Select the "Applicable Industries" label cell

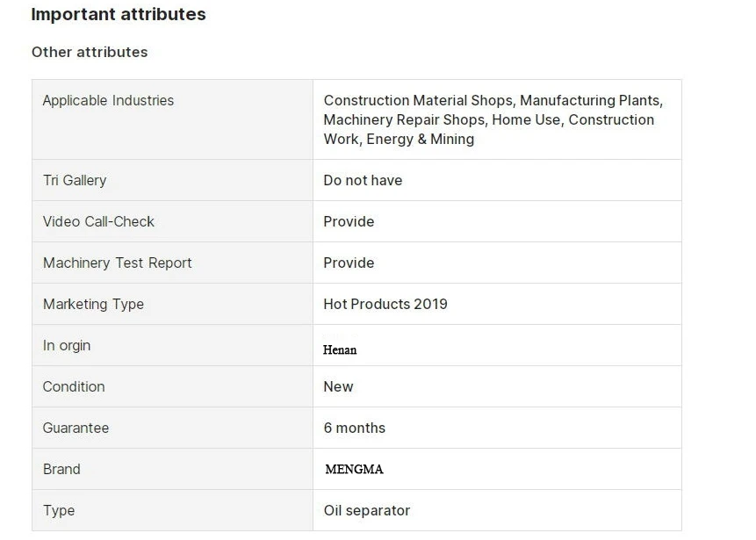click(x=172, y=119)
